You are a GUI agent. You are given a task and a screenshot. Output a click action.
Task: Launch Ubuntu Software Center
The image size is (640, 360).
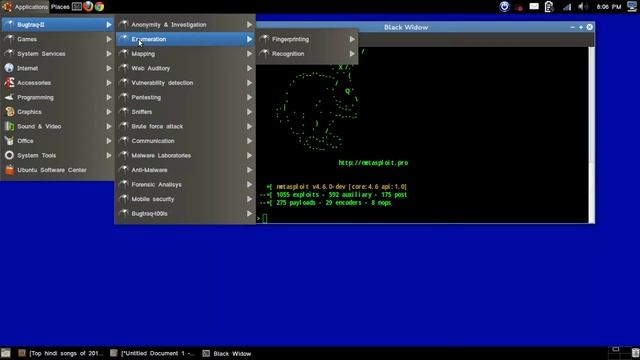coord(58,170)
